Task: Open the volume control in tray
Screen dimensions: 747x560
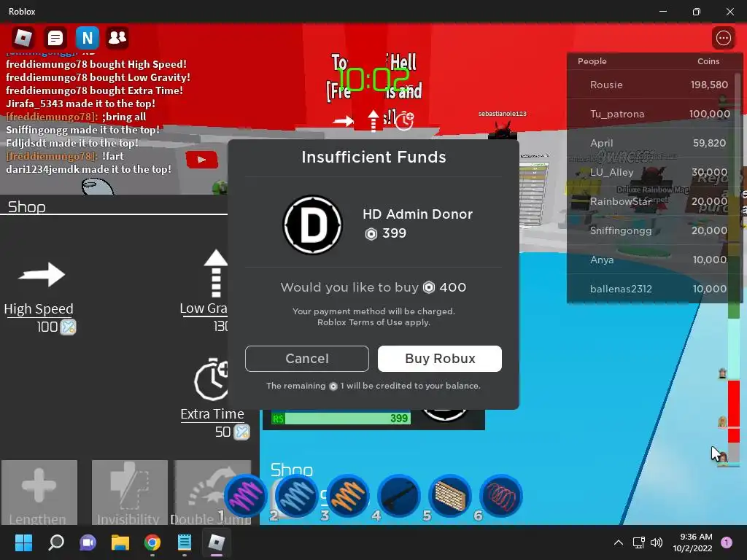Action: pyautogui.click(x=657, y=542)
